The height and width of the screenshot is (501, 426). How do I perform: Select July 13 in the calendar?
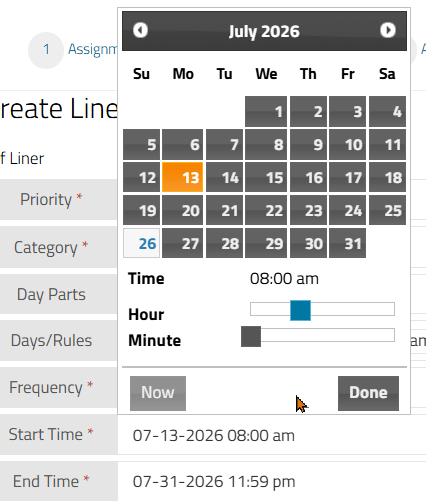(x=183, y=177)
